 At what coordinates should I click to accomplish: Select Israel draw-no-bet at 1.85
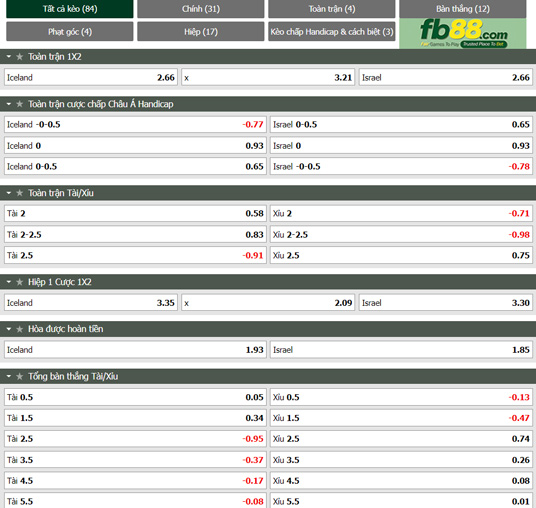coord(401,350)
